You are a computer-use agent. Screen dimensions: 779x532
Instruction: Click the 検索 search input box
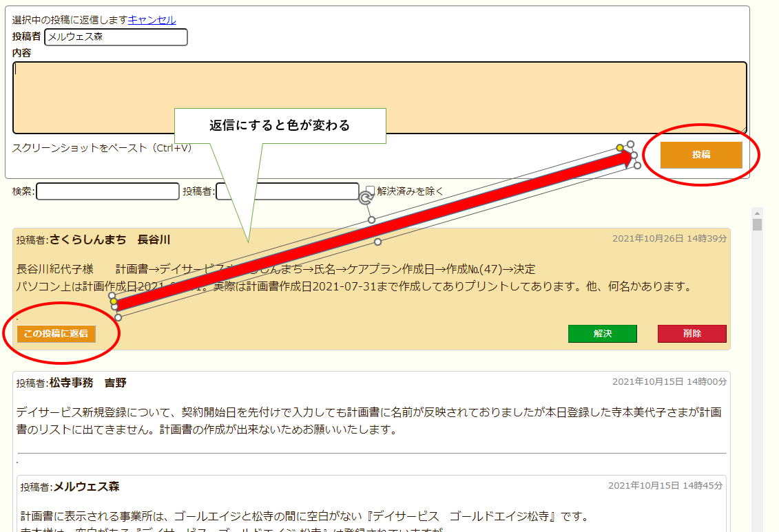point(107,191)
